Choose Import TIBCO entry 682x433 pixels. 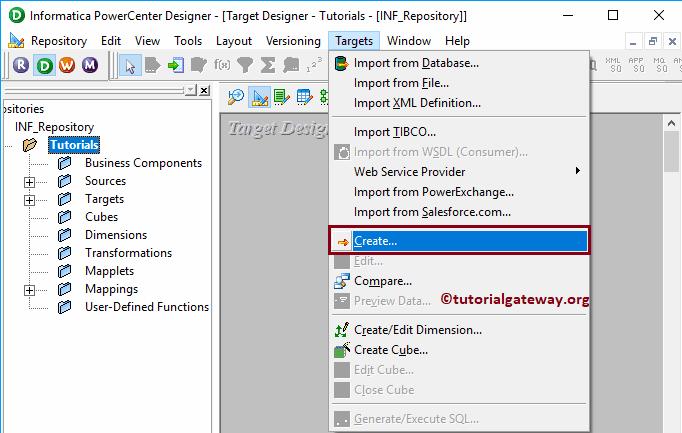click(x=459, y=132)
